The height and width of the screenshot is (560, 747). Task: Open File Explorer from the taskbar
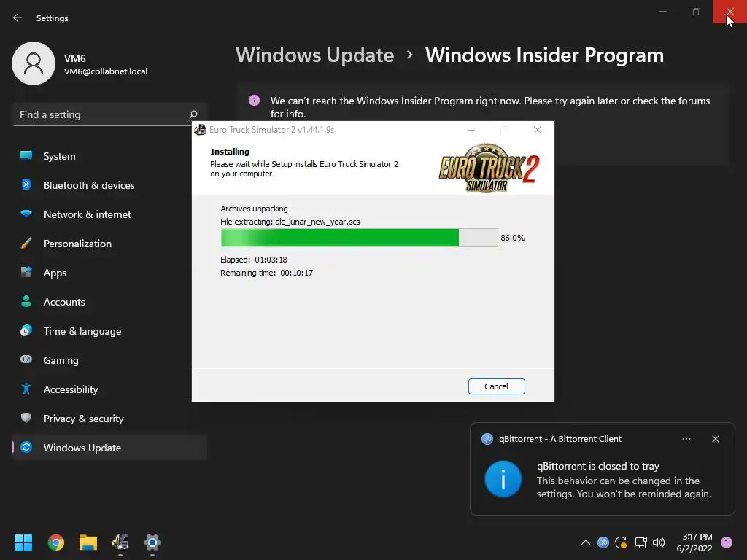tap(88, 542)
